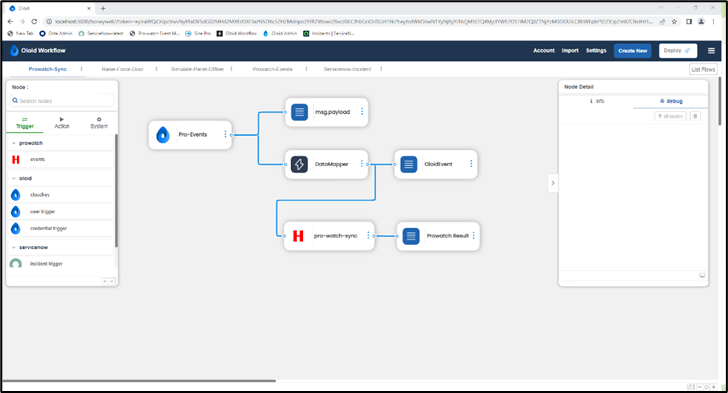728x393 pixels.
Task: Click the List Flows button
Action: [x=703, y=69]
